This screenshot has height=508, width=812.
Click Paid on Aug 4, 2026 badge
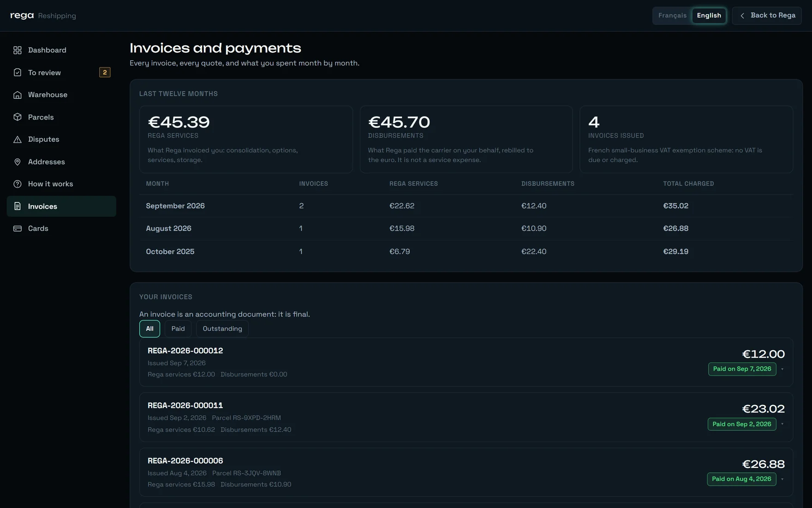[741, 479]
